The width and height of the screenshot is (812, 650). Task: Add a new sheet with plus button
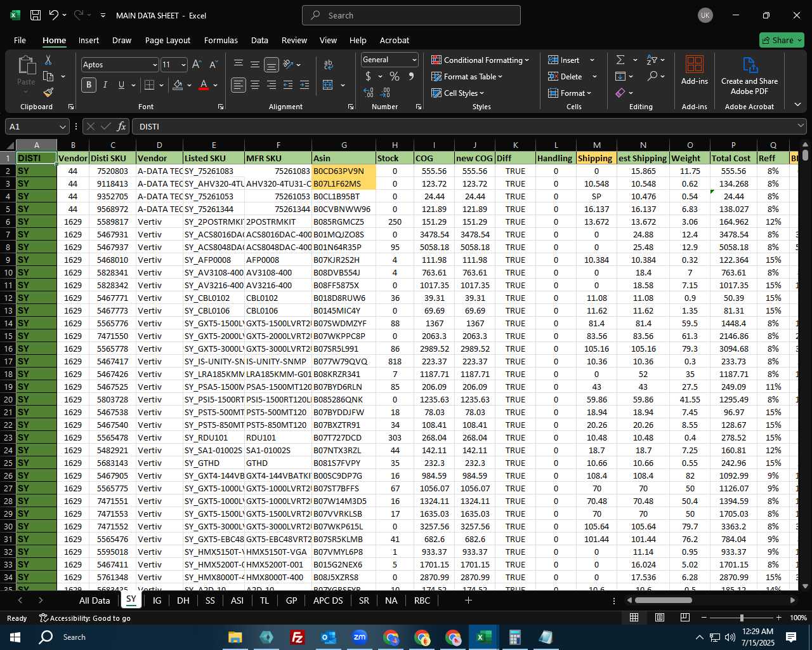click(x=468, y=600)
